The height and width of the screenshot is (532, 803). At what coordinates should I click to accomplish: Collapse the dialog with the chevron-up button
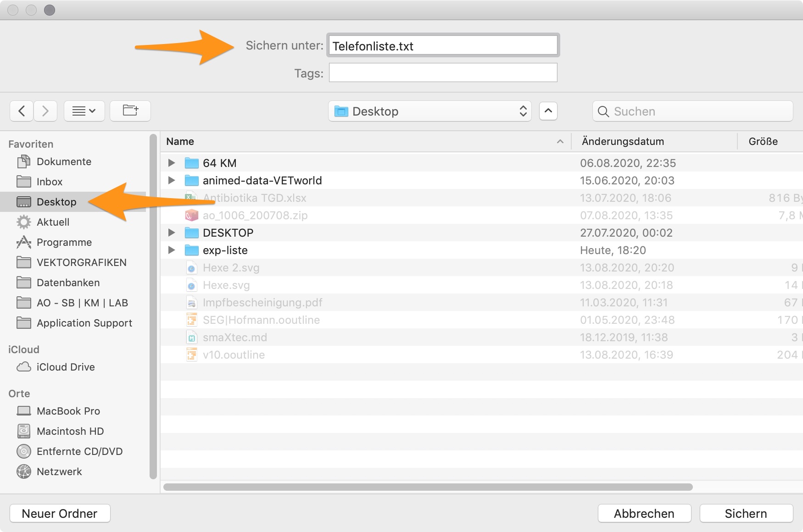tap(548, 111)
